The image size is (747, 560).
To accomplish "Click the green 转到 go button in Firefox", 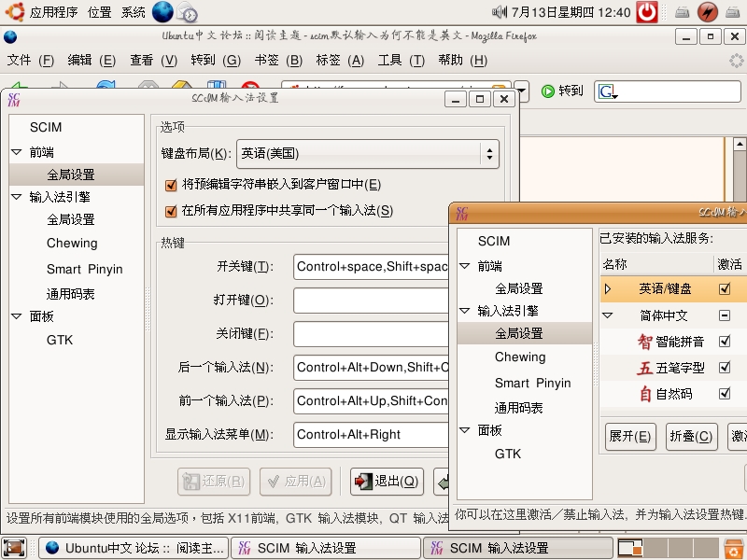I will click(x=563, y=91).
